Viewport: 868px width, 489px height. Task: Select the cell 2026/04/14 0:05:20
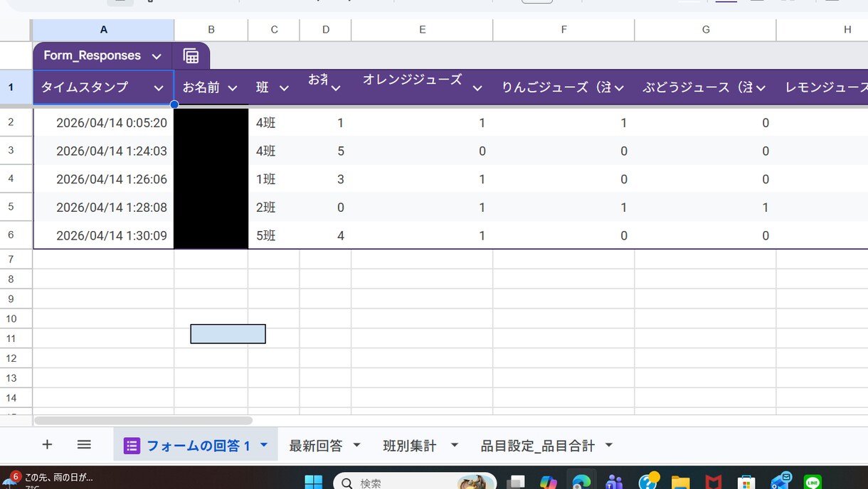pyautogui.click(x=104, y=123)
